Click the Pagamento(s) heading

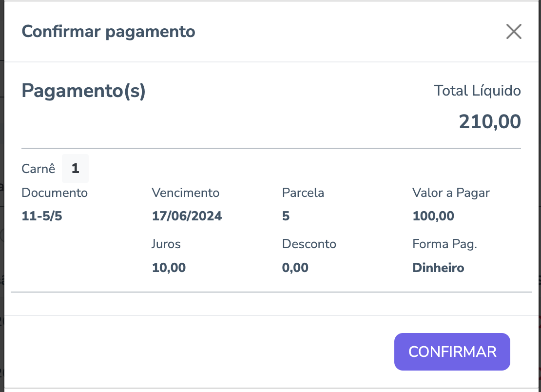pyautogui.click(x=83, y=91)
